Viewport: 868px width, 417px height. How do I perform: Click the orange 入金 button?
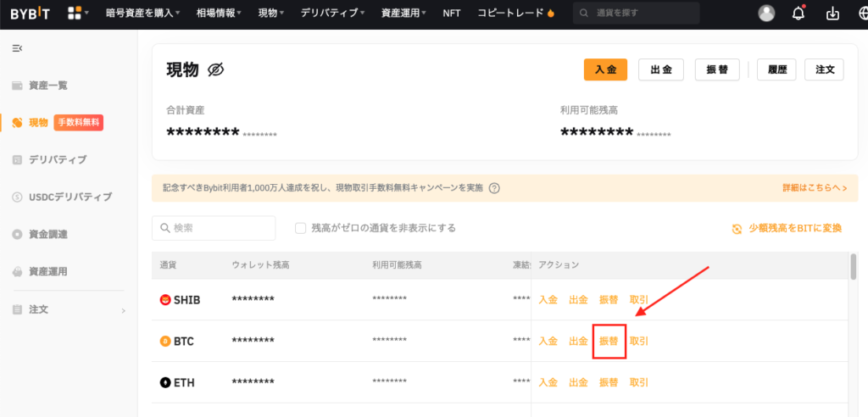click(605, 69)
